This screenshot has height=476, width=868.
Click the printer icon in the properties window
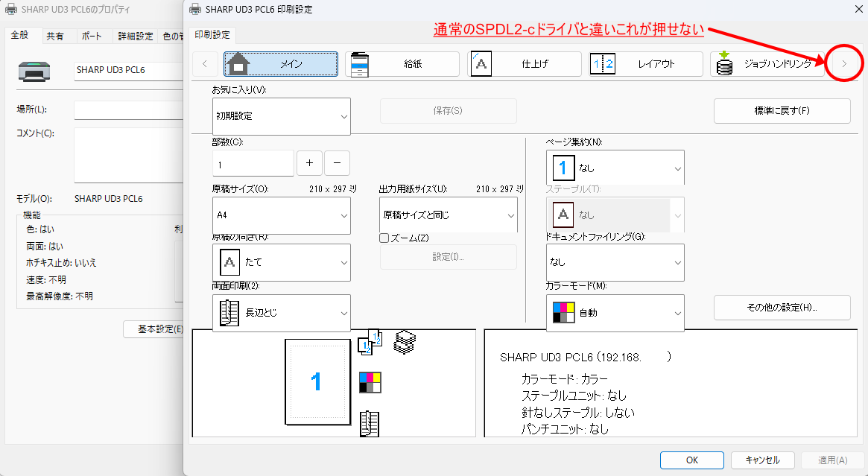click(x=34, y=72)
